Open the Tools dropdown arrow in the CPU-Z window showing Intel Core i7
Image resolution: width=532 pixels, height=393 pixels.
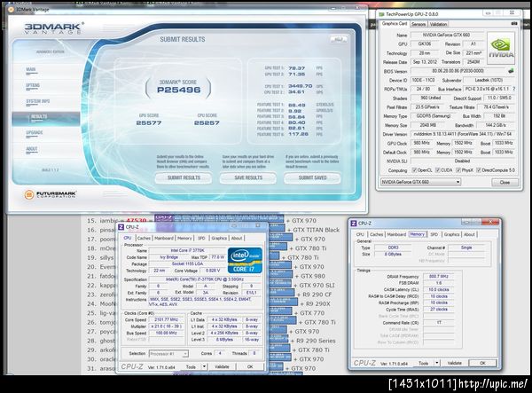(x=204, y=366)
